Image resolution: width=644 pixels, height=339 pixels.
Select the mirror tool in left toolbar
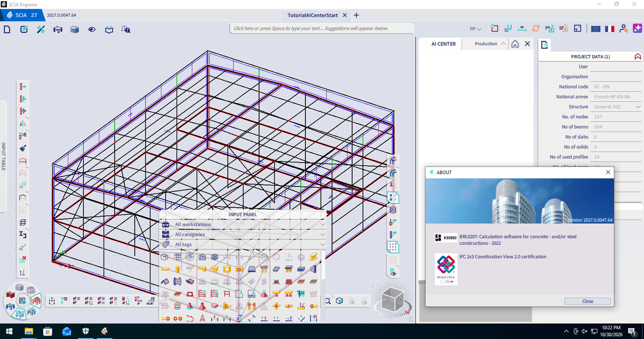point(23,124)
